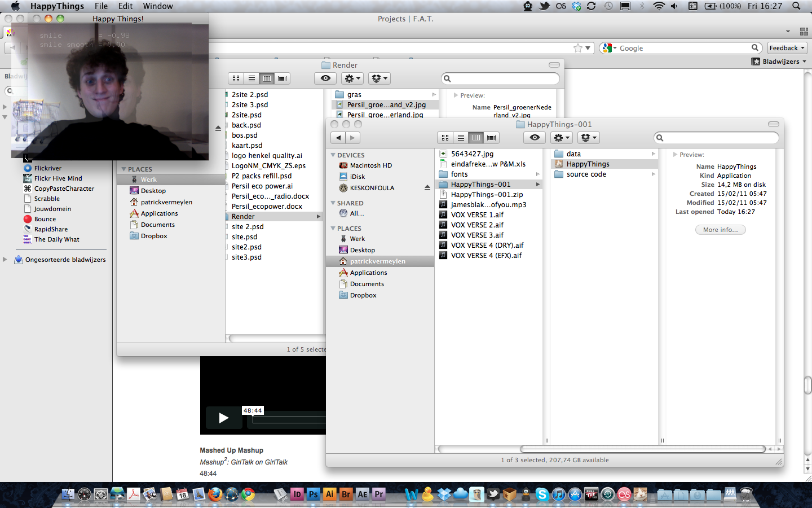Launch Firefox from the Dock
Viewport: 812px width, 508px height.
(215, 494)
